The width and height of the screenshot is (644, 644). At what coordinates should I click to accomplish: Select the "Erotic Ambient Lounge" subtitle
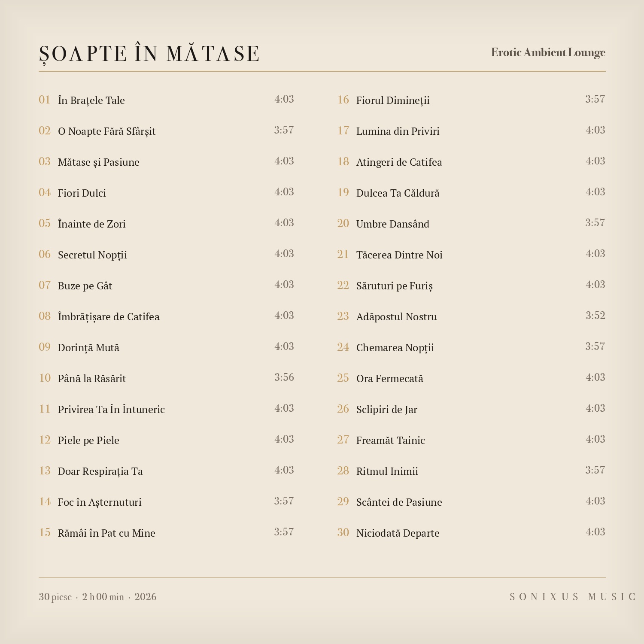coord(548,52)
